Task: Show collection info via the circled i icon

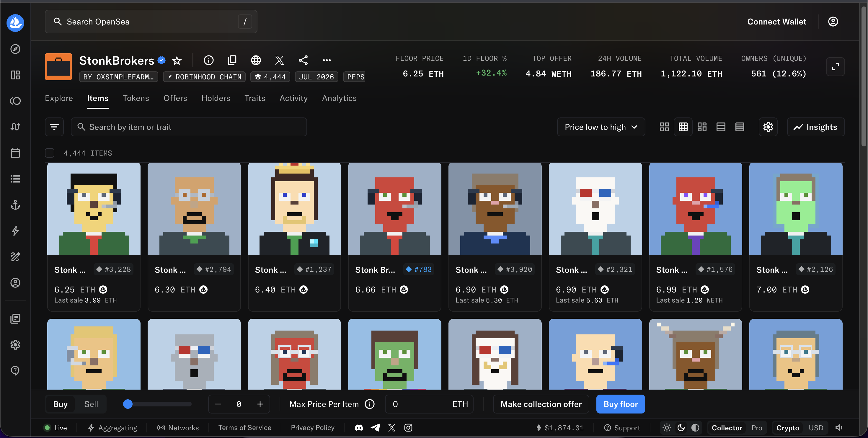Action: tap(208, 60)
